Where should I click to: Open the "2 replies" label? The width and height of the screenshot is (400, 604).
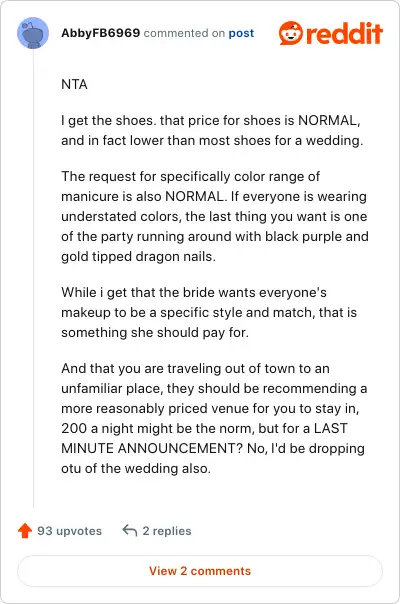pos(167,531)
